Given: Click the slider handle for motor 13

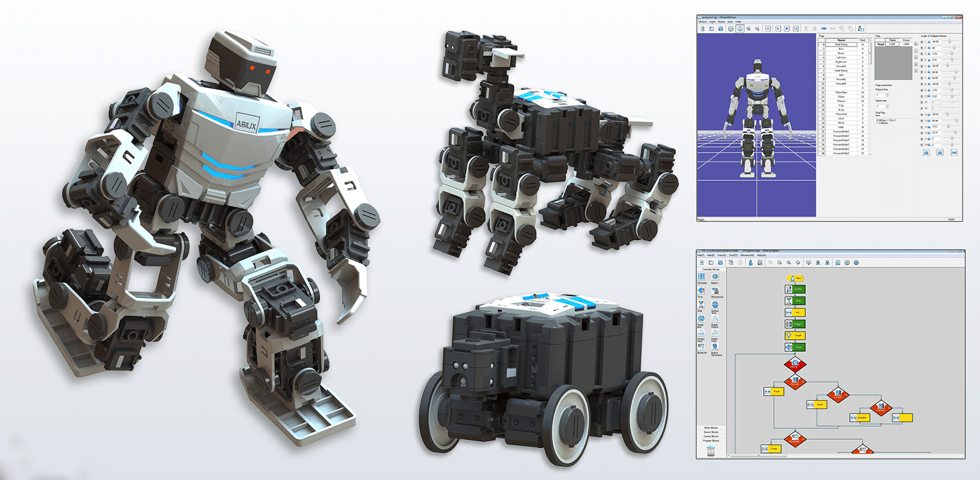Looking at the screenshot, I should (x=947, y=114).
